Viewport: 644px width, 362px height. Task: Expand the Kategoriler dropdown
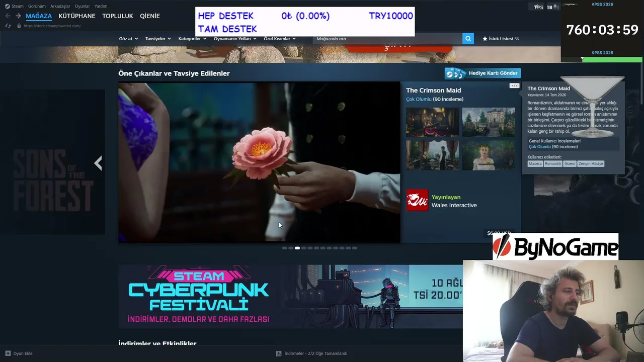pos(192,39)
